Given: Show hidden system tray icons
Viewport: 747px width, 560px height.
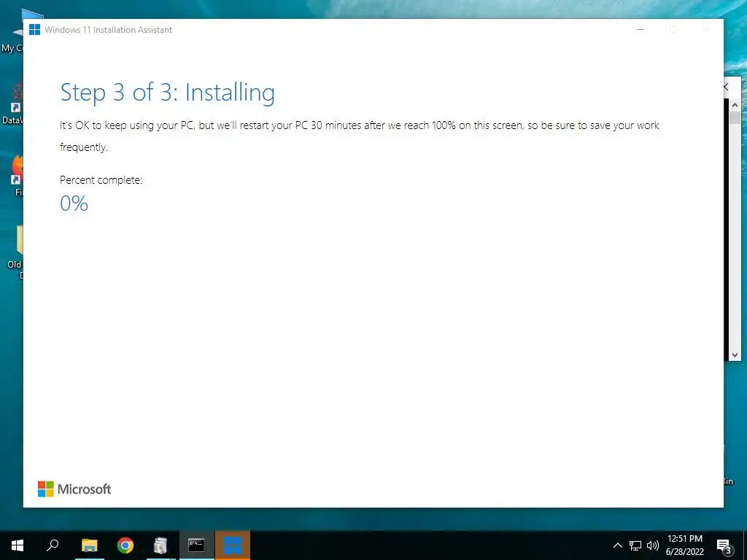Looking at the screenshot, I should (617, 545).
